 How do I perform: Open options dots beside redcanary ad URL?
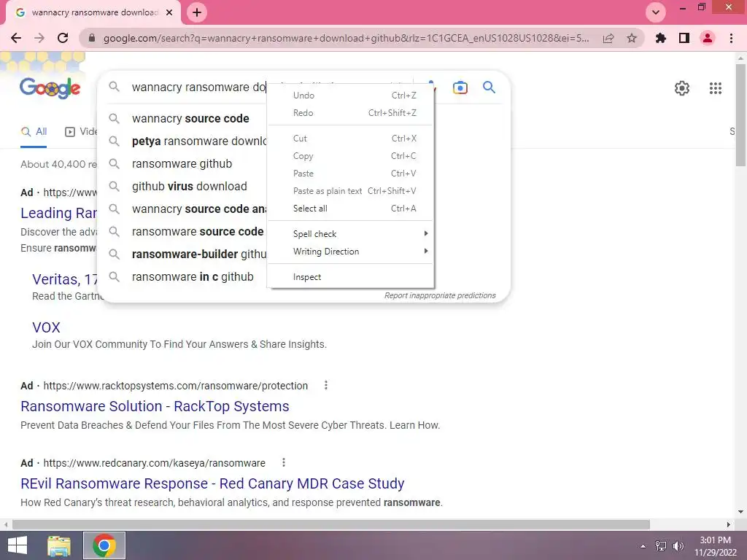(284, 462)
